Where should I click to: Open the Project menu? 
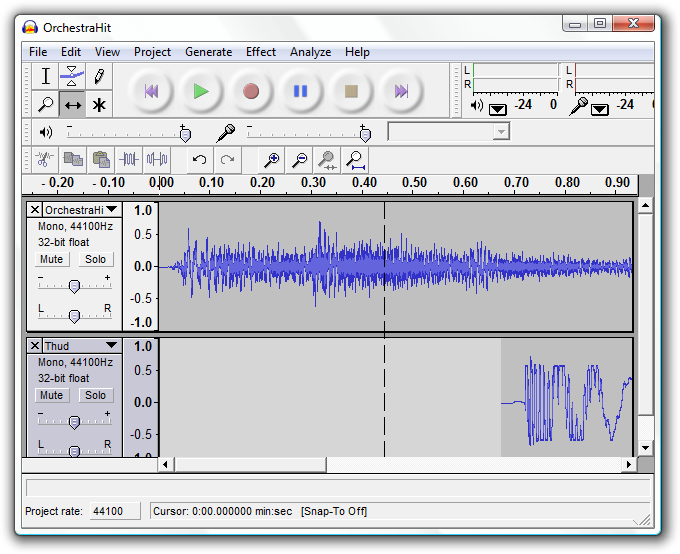pyautogui.click(x=152, y=52)
